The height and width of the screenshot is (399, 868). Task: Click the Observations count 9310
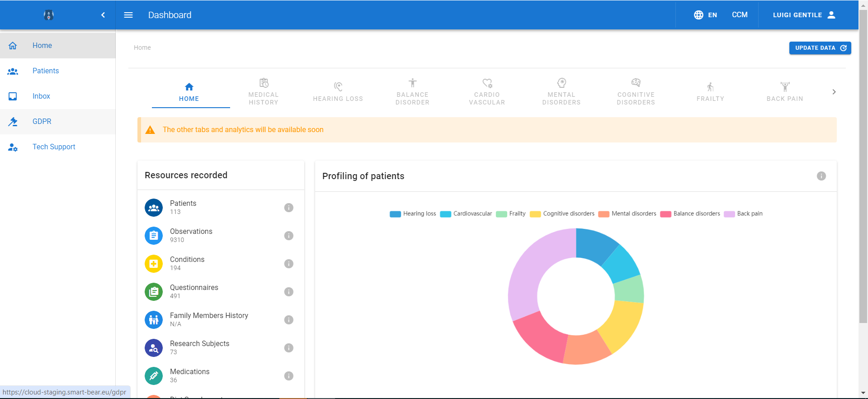177,240
